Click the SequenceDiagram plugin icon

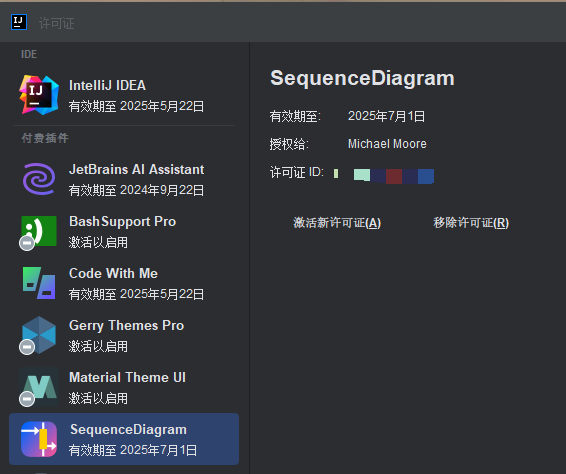tap(39, 439)
